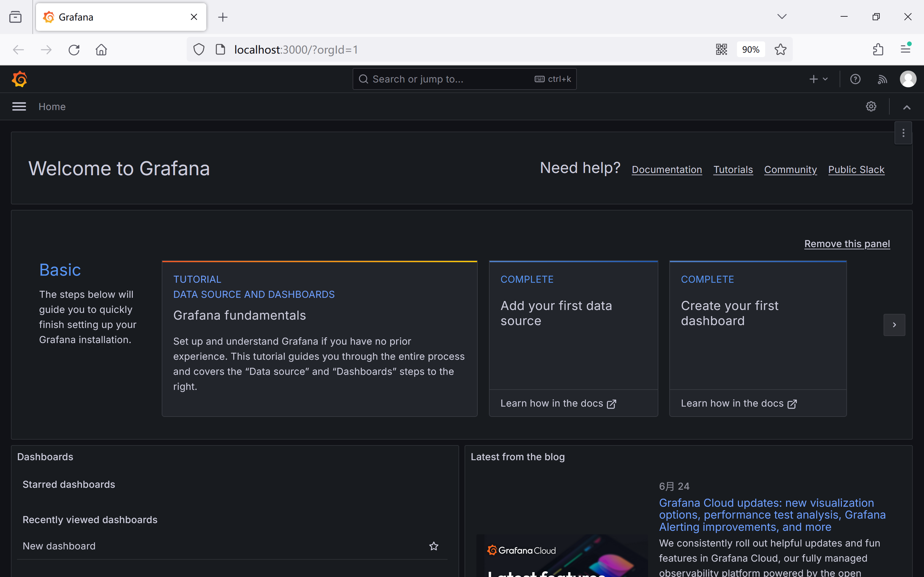Click the Home breadcrumb
This screenshot has height=577, width=924.
pos(52,107)
